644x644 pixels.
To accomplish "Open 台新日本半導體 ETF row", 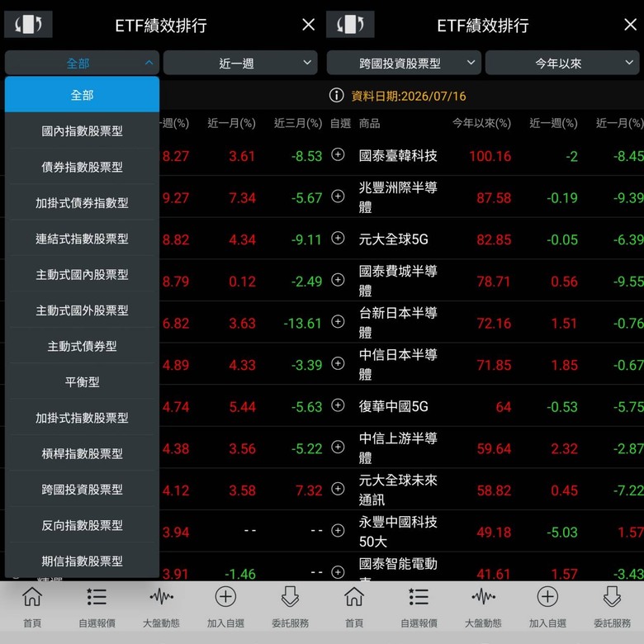I will pos(485,322).
